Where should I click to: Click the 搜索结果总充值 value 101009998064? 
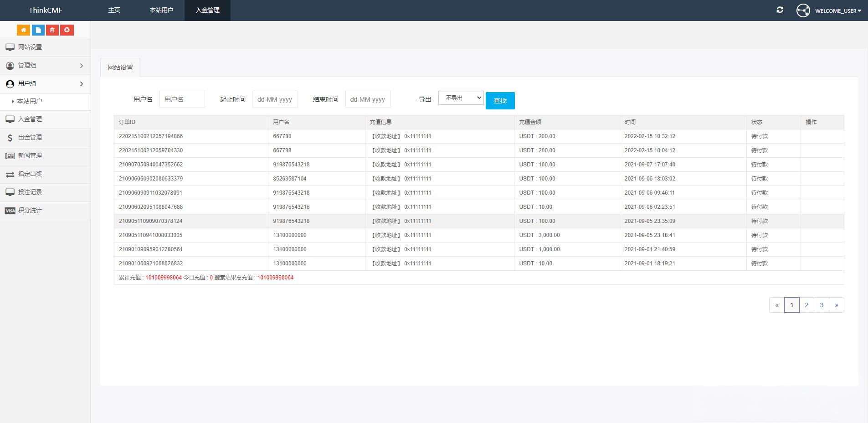(276, 278)
